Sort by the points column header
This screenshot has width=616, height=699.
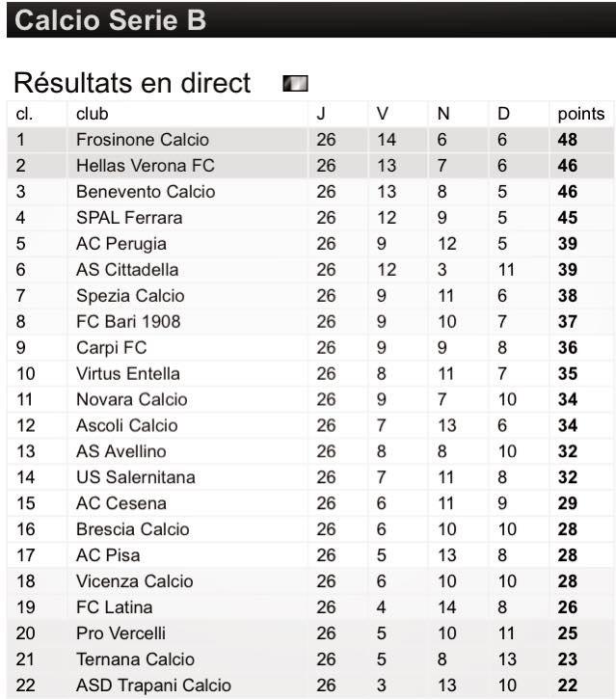(580, 114)
